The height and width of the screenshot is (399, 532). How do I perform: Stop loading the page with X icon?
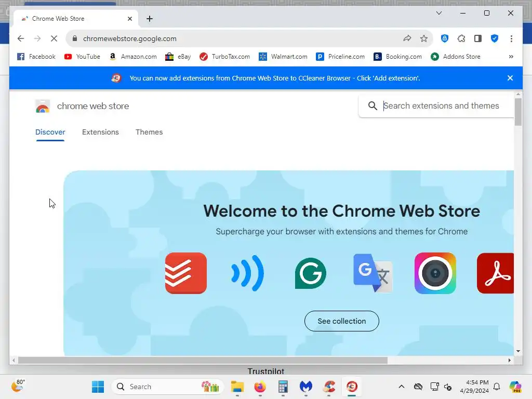[54, 38]
